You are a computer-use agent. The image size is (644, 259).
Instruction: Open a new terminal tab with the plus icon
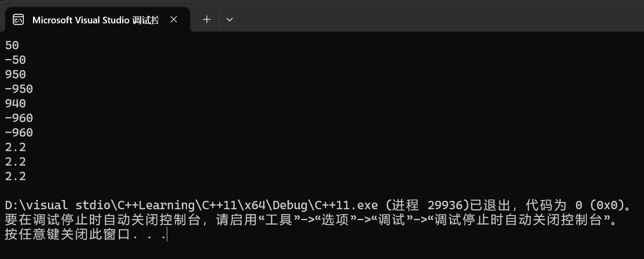click(x=206, y=19)
